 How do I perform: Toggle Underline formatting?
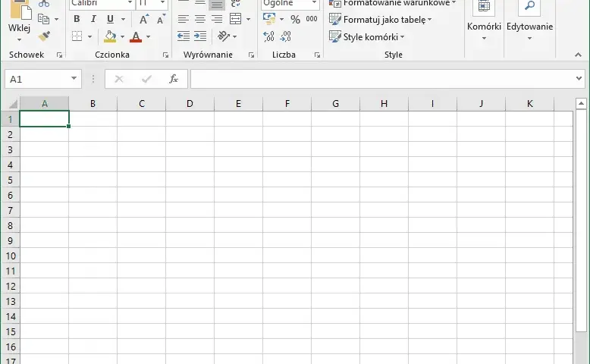pyautogui.click(x=110, y=19)
